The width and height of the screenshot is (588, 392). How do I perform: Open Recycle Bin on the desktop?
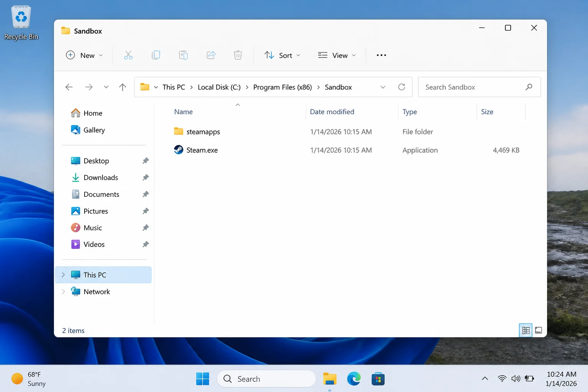[x=21, y=23]
